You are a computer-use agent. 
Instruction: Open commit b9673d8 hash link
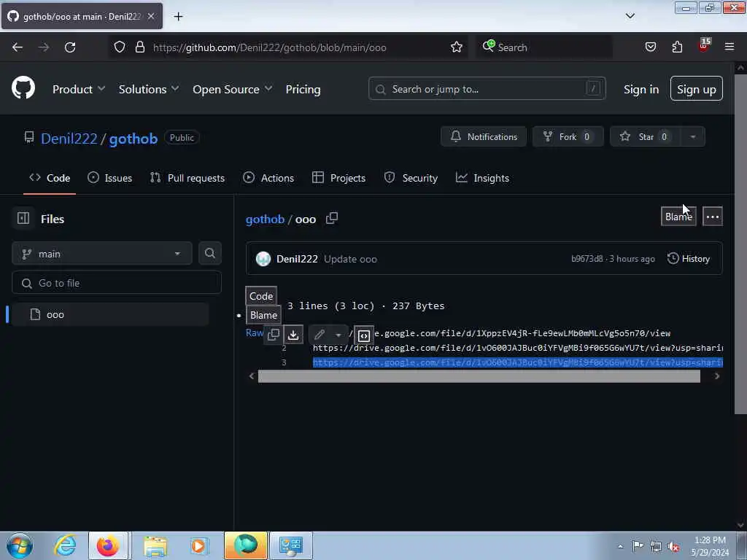[587, 259]
